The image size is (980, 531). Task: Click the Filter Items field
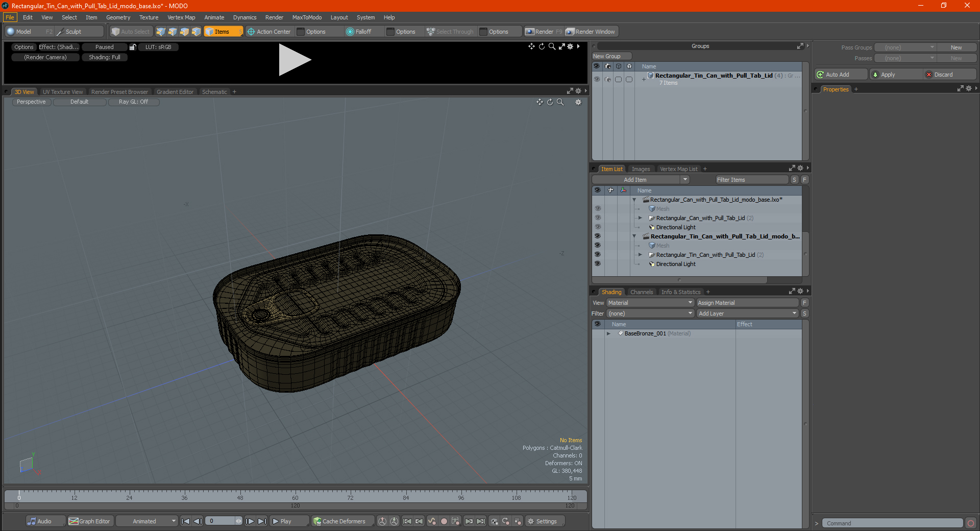pyautogui.click(x=752, y=180)
